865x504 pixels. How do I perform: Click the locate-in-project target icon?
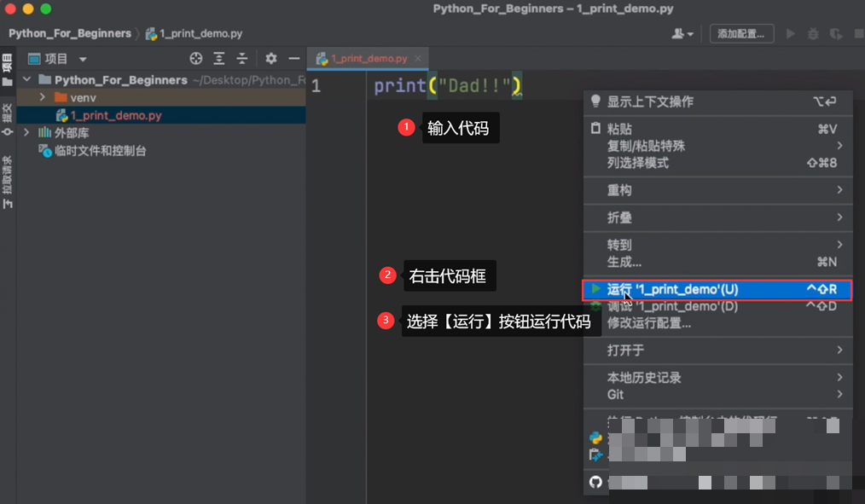point(196,59)
